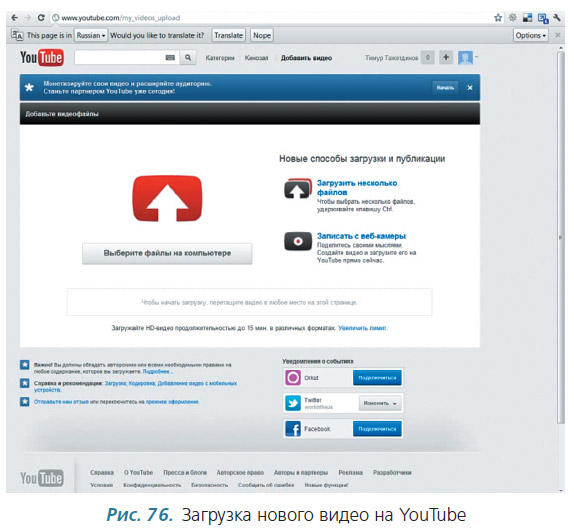Open Кинозал in the top navigation
The width and height of the screenshot is (574, 532).
pos(256,58)
